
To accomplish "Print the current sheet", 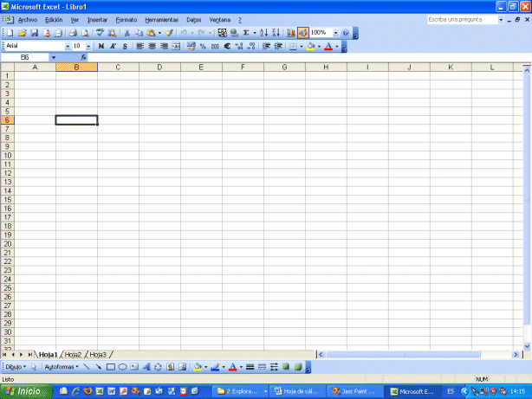I will [x=73, y=33].
